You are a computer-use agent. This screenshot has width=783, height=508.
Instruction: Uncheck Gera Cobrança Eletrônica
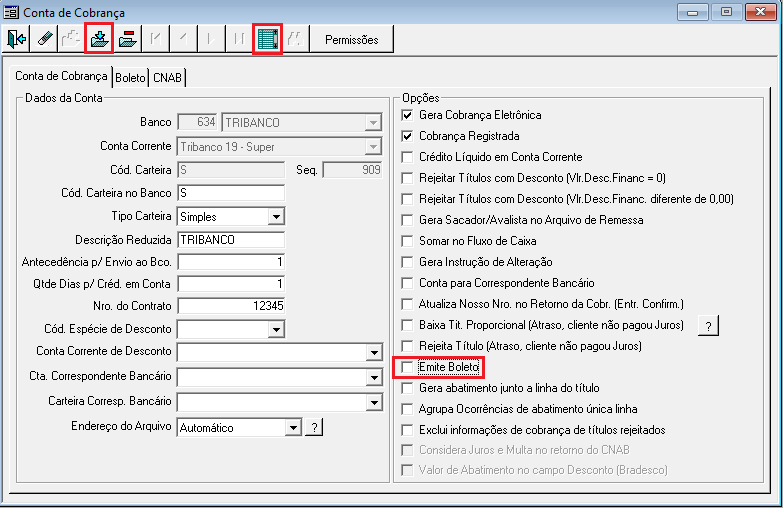pos(407,115)
